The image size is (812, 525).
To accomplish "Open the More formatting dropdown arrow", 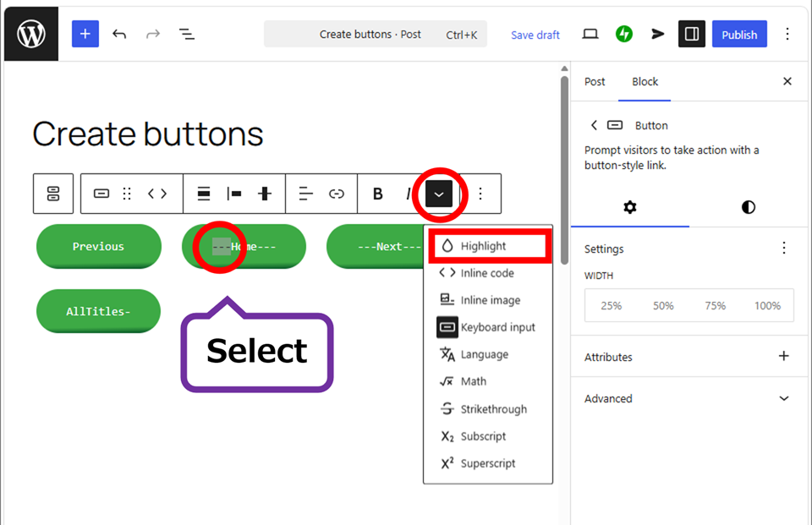I will coord(439,194).
